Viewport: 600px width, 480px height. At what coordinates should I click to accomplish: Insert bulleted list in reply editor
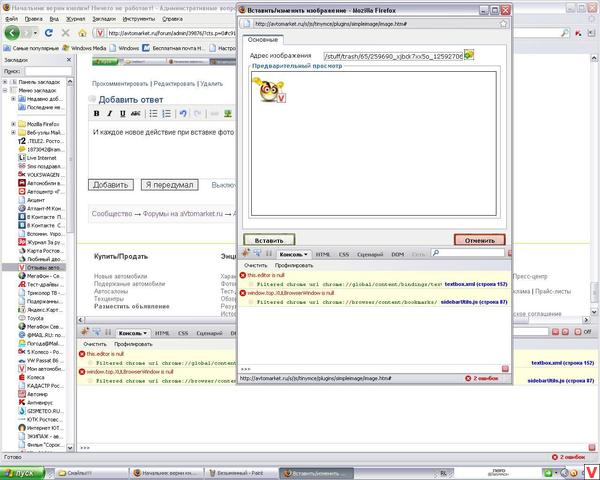153,113
